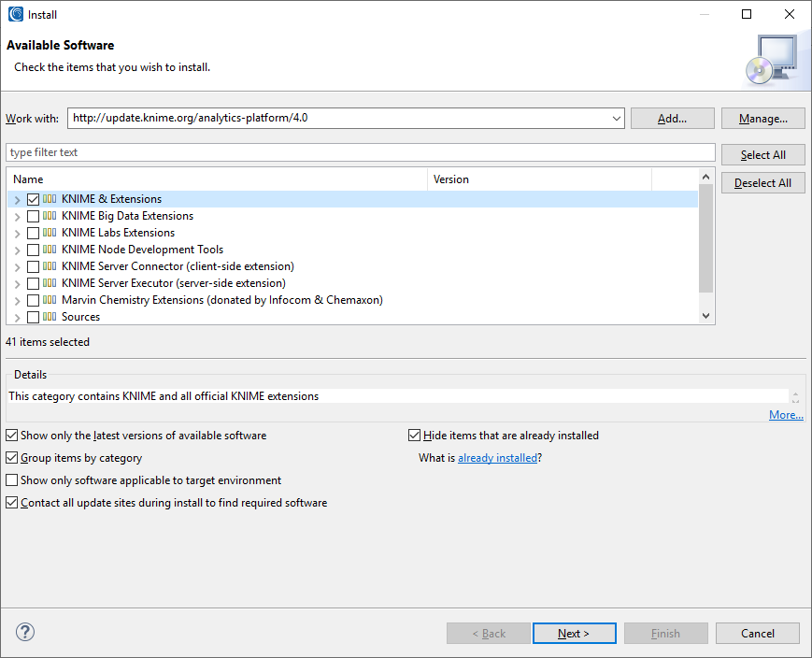Click the KNIME Labs Extensions category icon
Screen dimensions: 812x658
tap(50, 233)
